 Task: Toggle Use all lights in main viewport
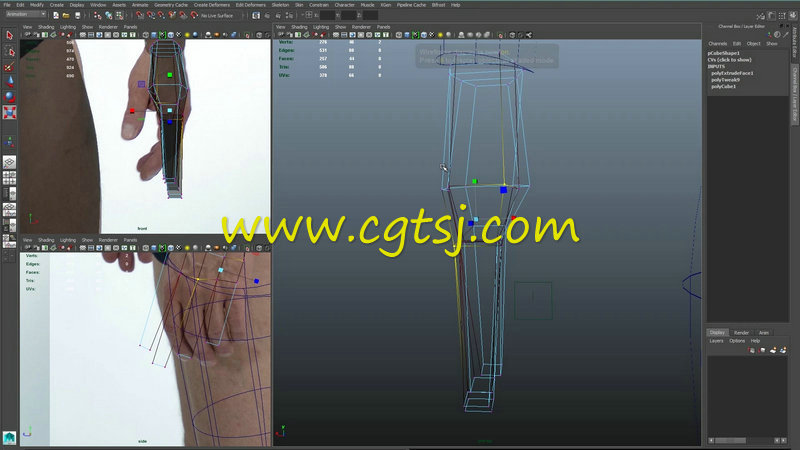440,35
